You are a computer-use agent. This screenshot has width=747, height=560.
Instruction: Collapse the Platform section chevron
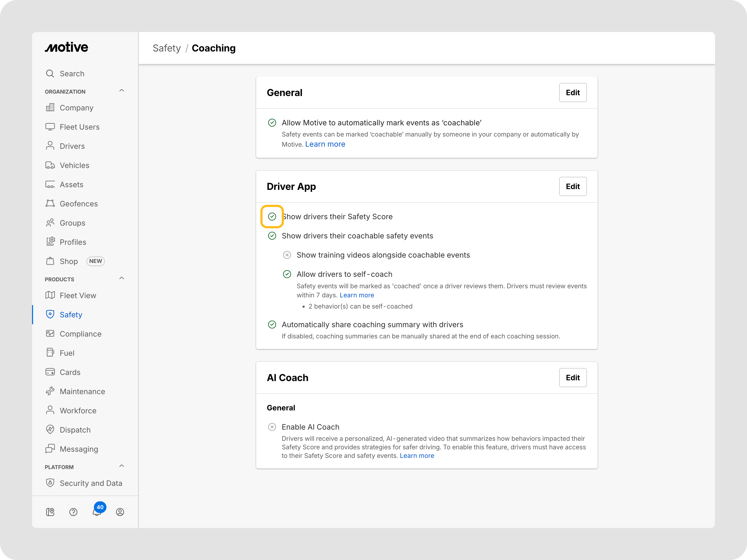pos(122,466)
